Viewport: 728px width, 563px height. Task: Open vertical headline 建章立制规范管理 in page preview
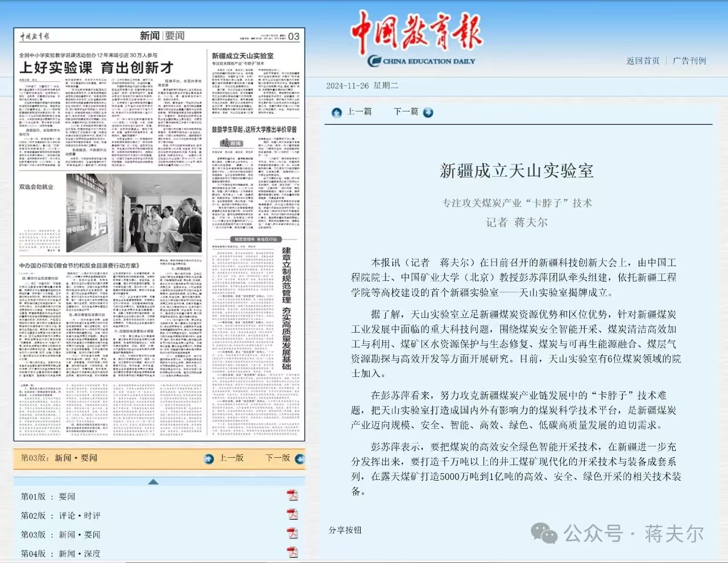click(x=286, y=308)
